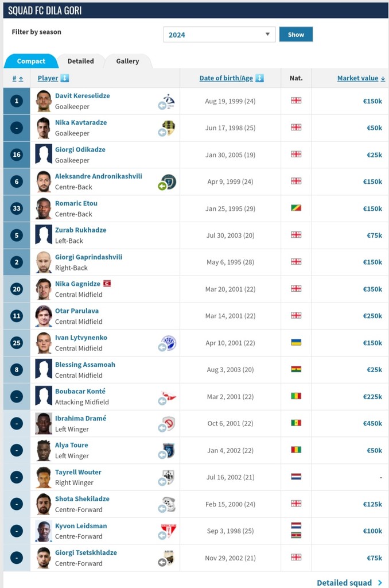This screenshot has width=389, height=588.
Task: Click the crest icon in Giorgi Tsetskhladze's row
Action: tap(169, 557)
